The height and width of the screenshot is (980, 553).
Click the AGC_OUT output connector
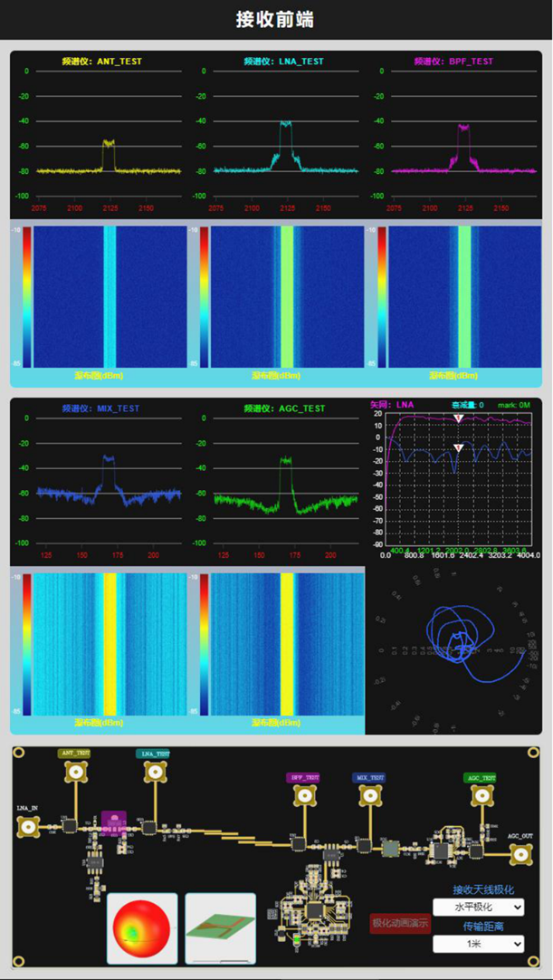[520, 855]
